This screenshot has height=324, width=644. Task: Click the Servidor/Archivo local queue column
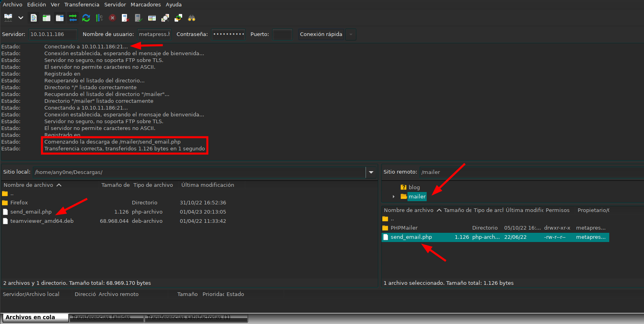(31, 294)
